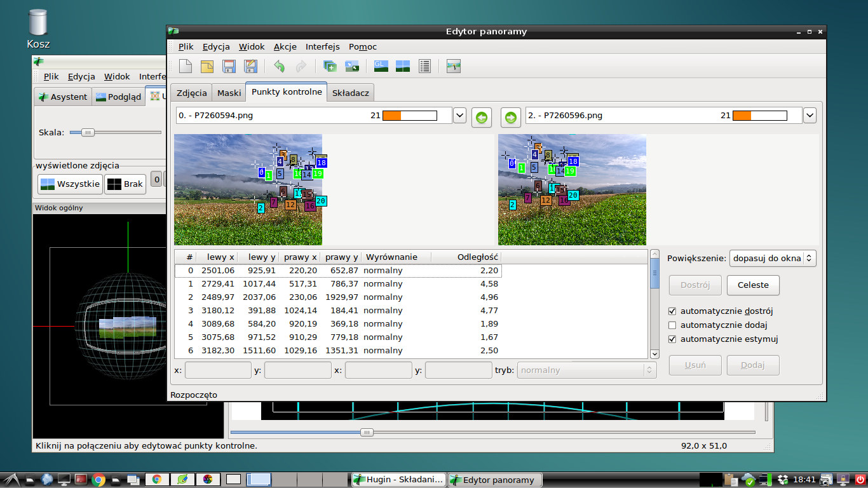Go to next image pair with right arrow
This screenshot has height=488, width=868.
(x=511, y=118)
